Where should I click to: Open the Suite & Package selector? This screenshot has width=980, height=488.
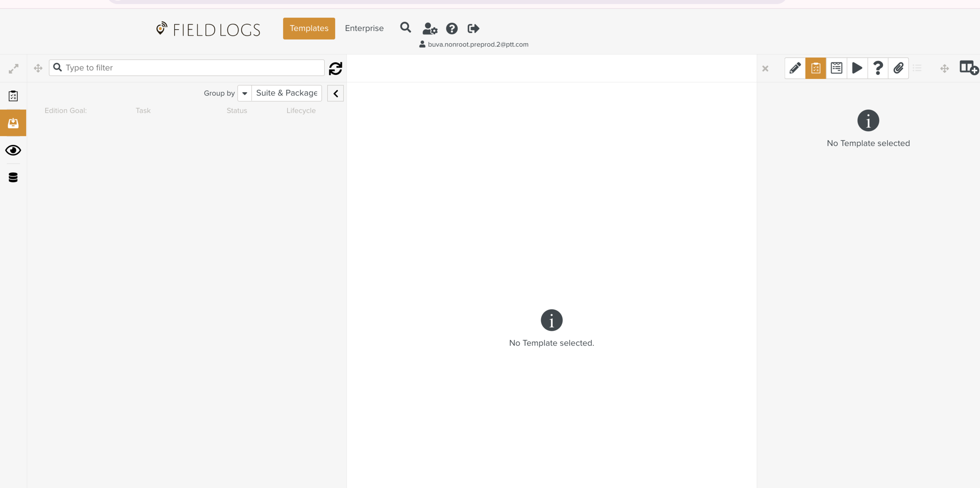(286, 93)
